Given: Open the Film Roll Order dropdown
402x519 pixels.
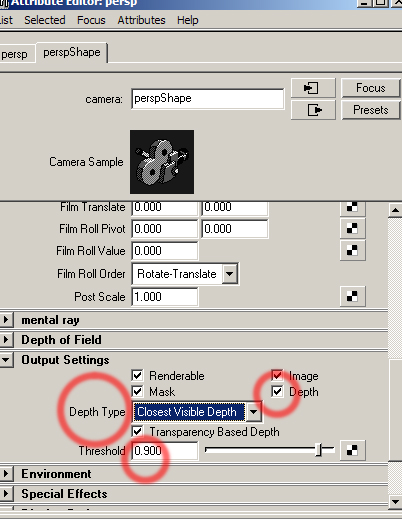Looking at the screenshot, I should coord(185,274).
